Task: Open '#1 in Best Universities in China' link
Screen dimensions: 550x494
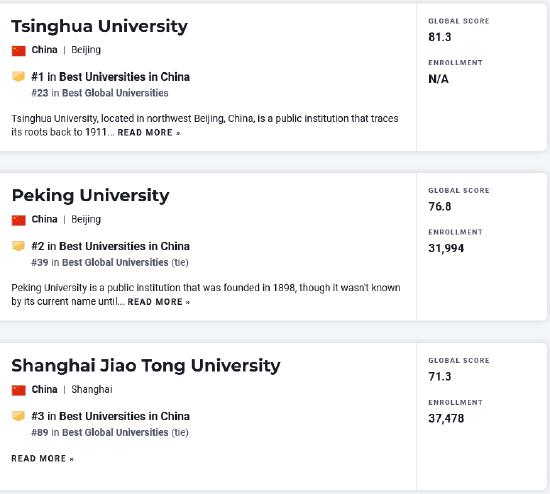Action: [x=110, y=77]
